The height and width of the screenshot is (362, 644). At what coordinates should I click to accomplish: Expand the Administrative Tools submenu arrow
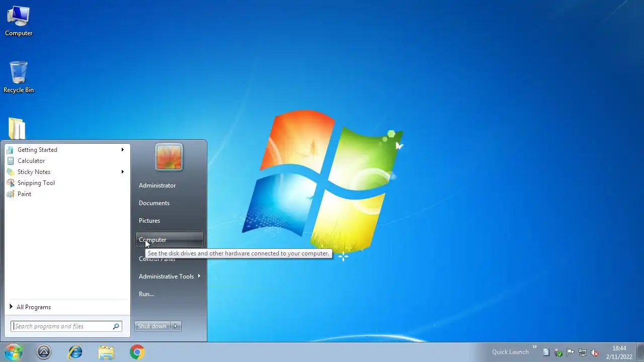[199, 276]
